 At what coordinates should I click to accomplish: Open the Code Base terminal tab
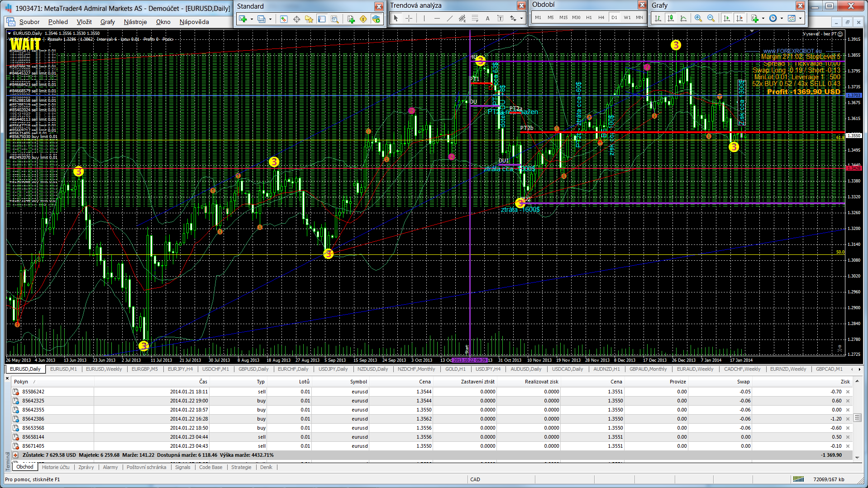pyautogui.click(x=210, y=467)
